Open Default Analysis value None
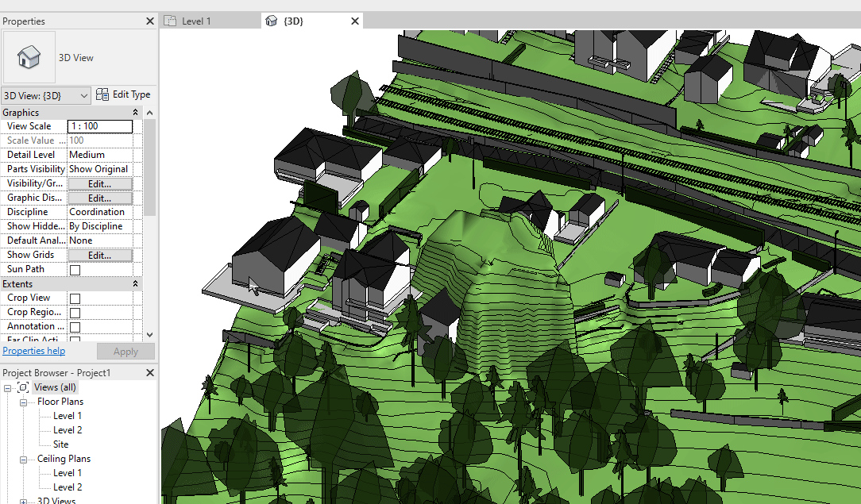This screenshot has height=504, width=861. 100,240
